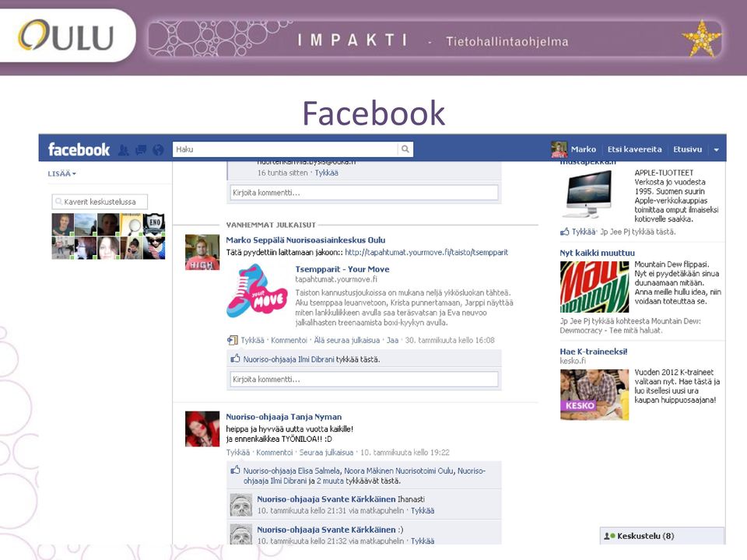Like the 21:32 smiley comment
This screenshot has width=747, height=560.
[x=423, y=541]
